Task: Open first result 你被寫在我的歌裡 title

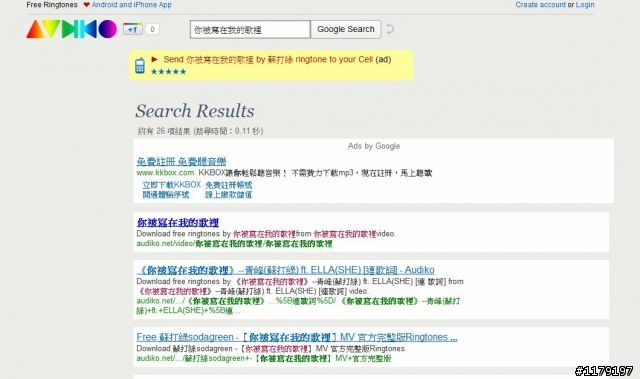Action: pos(178,223)
